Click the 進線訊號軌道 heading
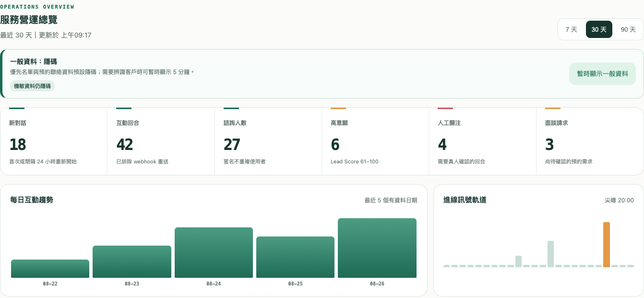Viewport: 644px width, 298px height. (465, 200)
